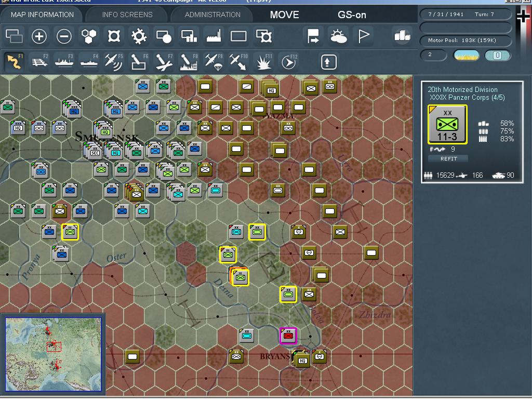This screenshot has height=399, width=532.
Task: Select Air Recon (F5) plane icon
Action: tap(114, 62)
